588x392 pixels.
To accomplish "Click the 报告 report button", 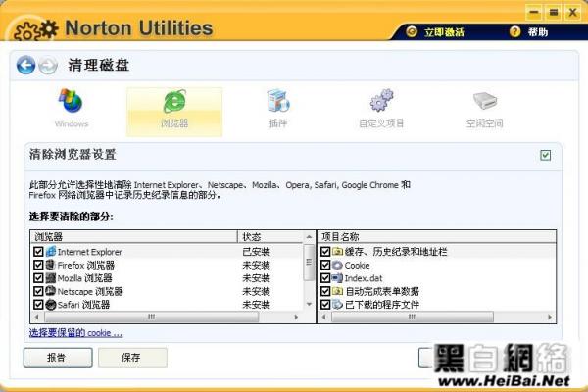I will (x=58, y=357).
